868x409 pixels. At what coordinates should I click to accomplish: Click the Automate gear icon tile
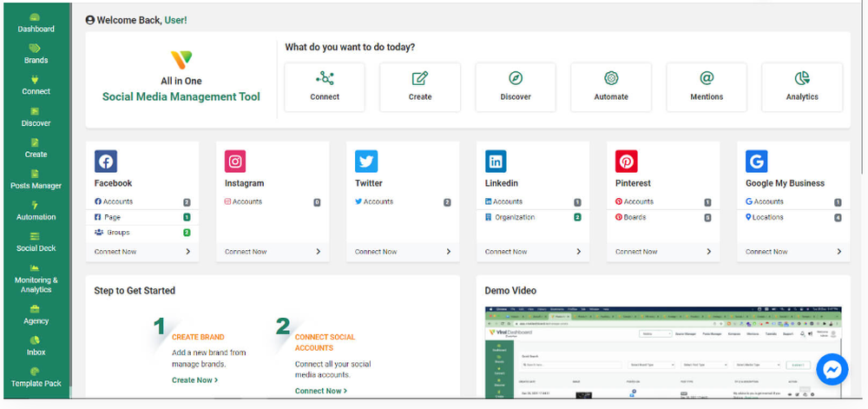click(610, 88)
